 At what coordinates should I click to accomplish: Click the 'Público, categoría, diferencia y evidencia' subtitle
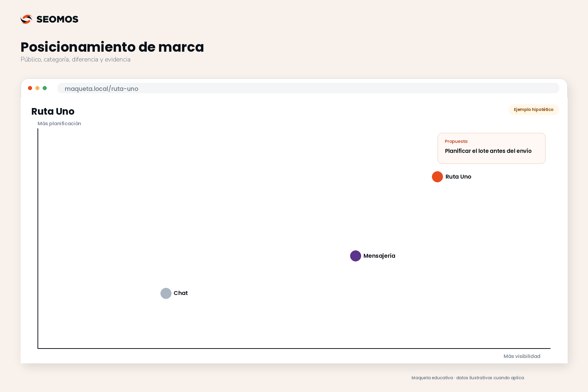point(75,60)
